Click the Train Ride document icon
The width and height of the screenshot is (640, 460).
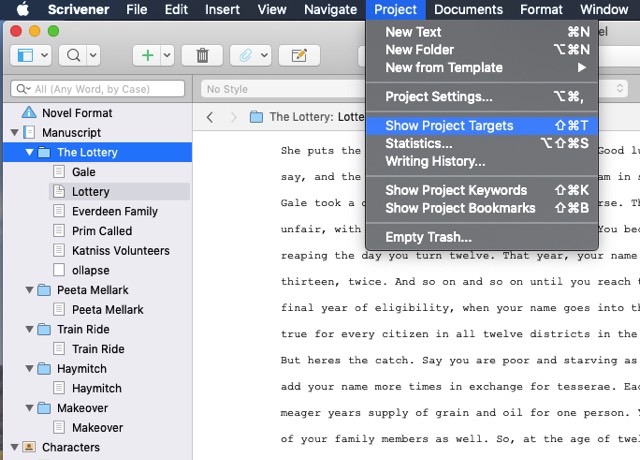tap(59, 349)
